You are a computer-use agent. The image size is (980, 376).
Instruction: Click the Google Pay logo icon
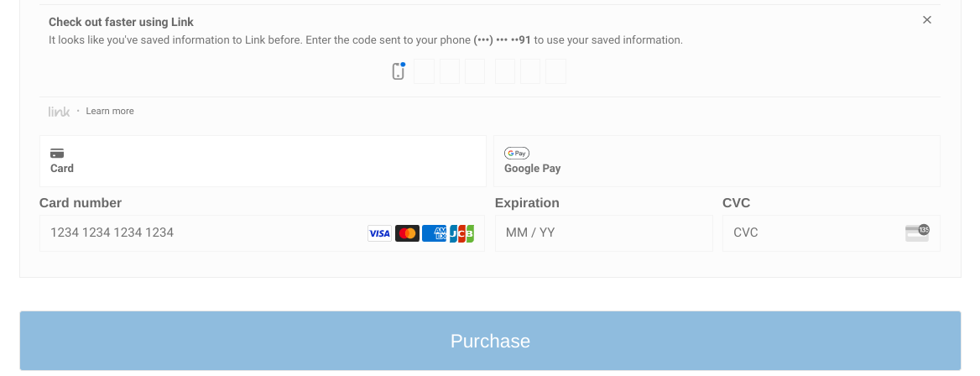(x=517, y=153)
